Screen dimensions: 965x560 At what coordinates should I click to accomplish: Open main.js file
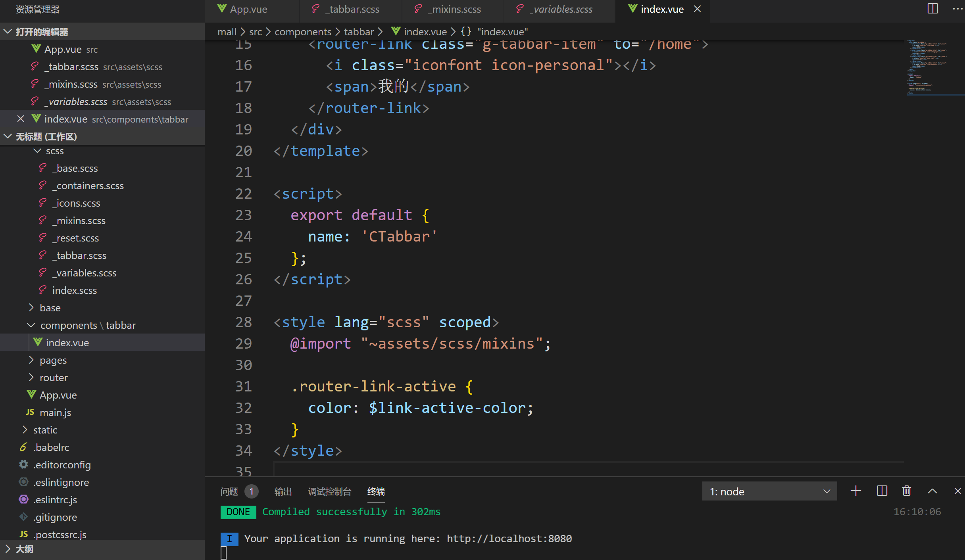(x=102, y=412)
